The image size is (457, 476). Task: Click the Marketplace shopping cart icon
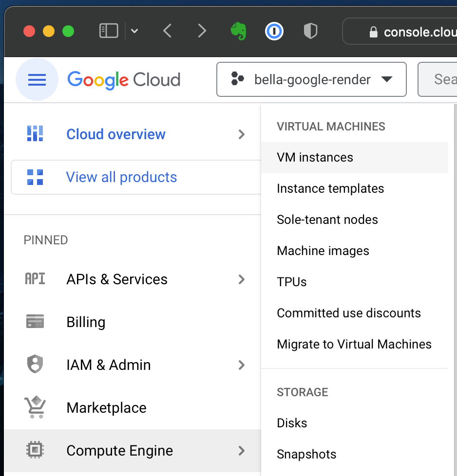[x=35, y=407]
